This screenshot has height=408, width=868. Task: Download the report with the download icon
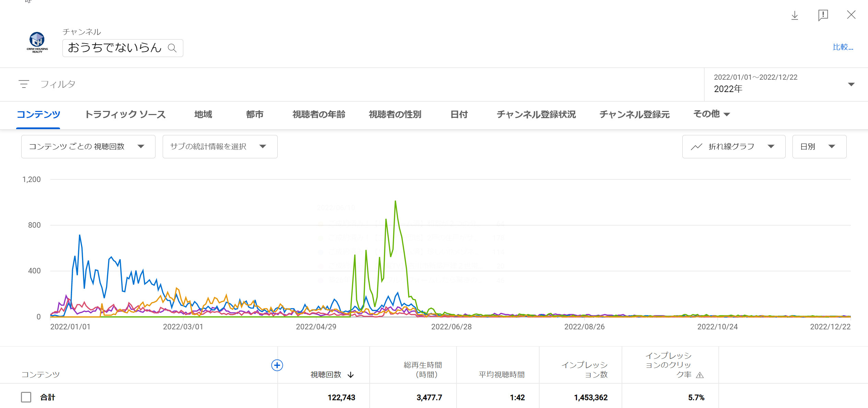tap(795, 15)
